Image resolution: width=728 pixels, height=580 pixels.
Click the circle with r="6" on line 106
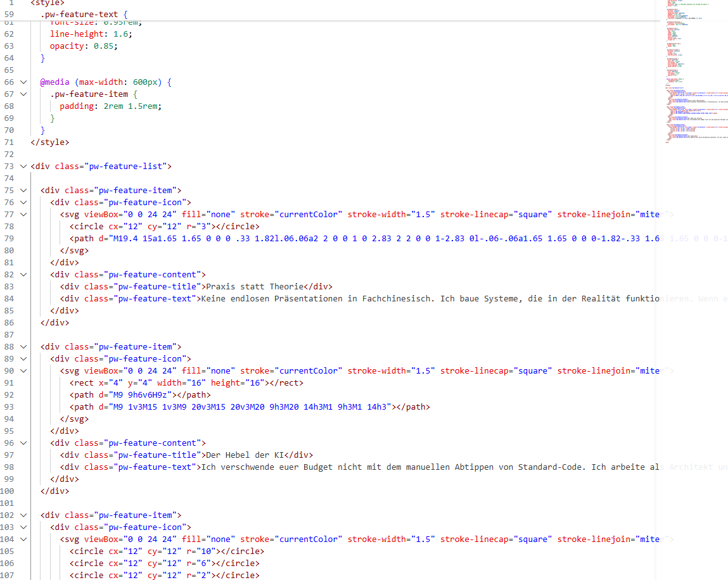point(164,564)
